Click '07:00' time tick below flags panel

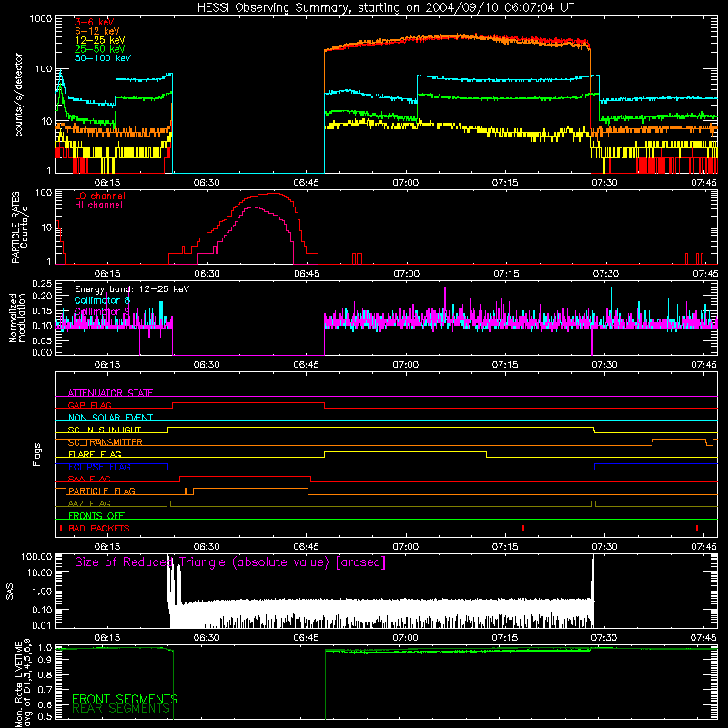[x=405, y=547]
